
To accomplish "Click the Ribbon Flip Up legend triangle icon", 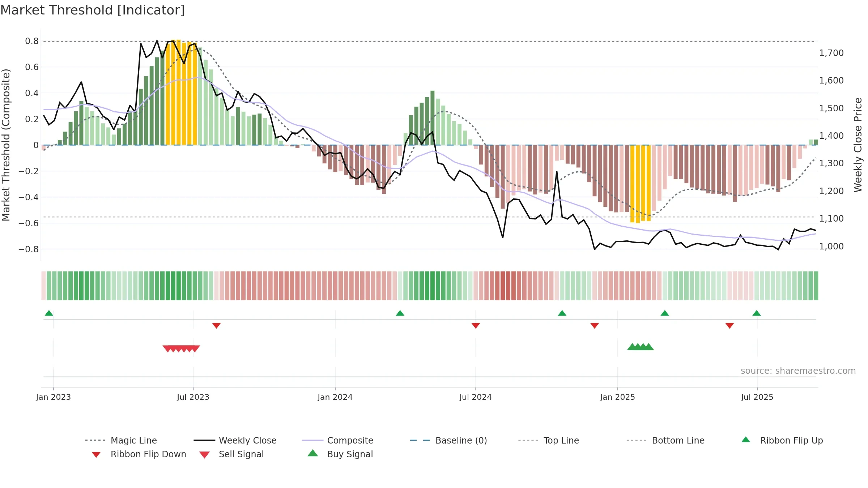I will coord(746,440).
